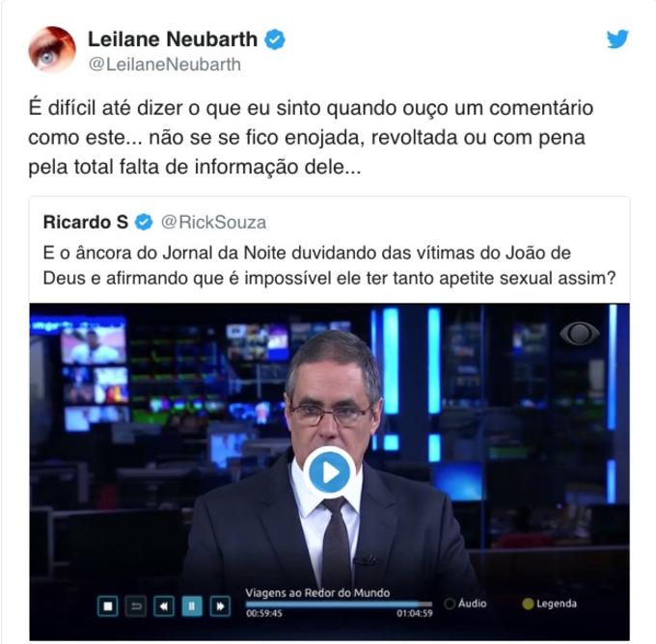The width and height of the screenshot is (656, 644).
Task: Play the embedded video with the center button
Action: pos(329,472)
